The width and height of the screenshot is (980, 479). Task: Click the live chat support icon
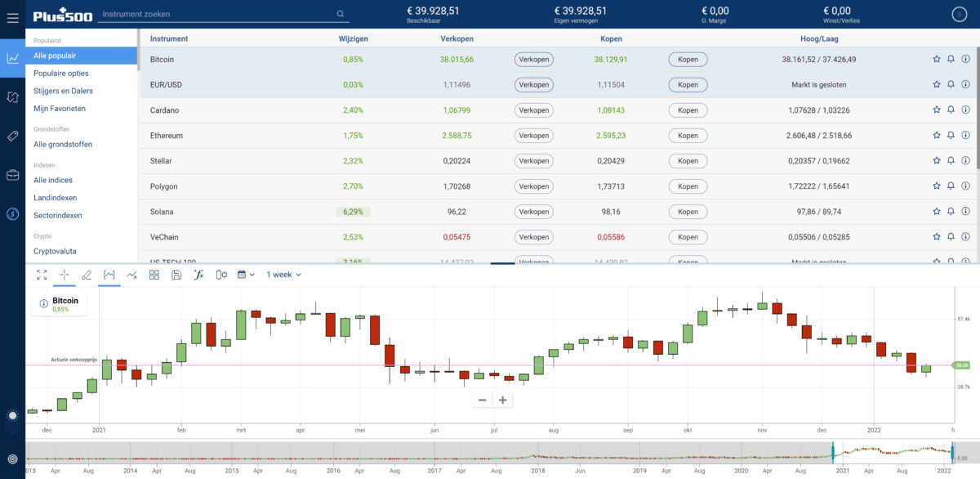coord(12,459)
